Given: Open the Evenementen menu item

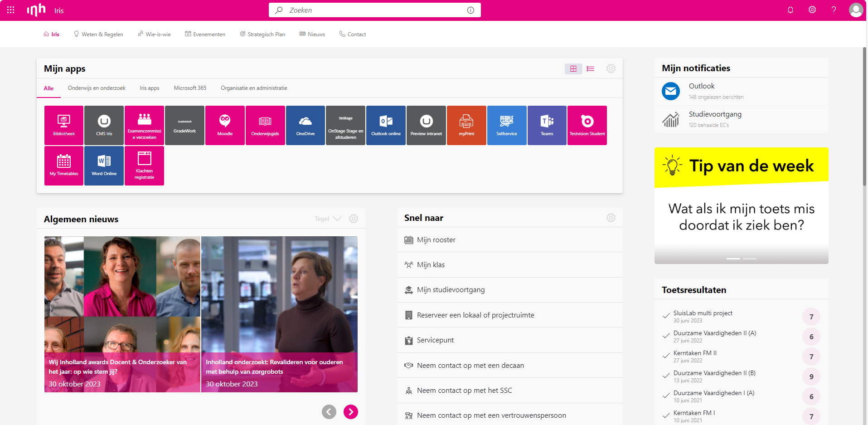Looking at the screenshot, I should [x=205, y=34].
